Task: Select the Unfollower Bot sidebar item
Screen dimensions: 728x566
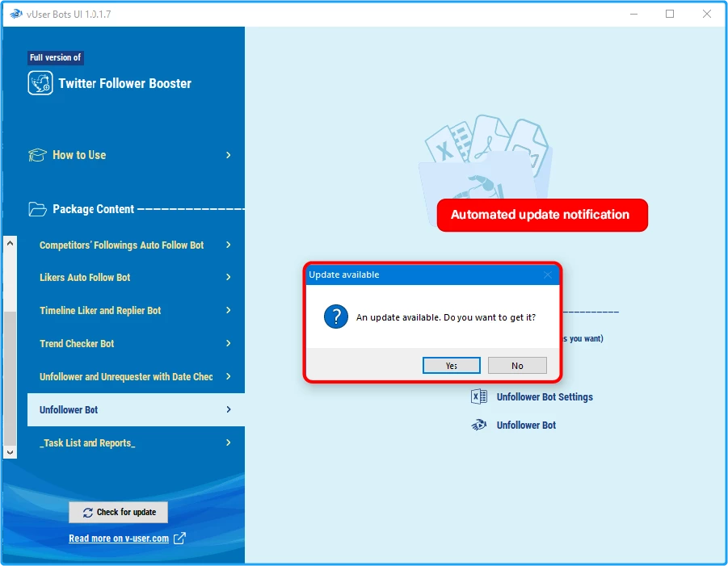Action: pos(136,409)
